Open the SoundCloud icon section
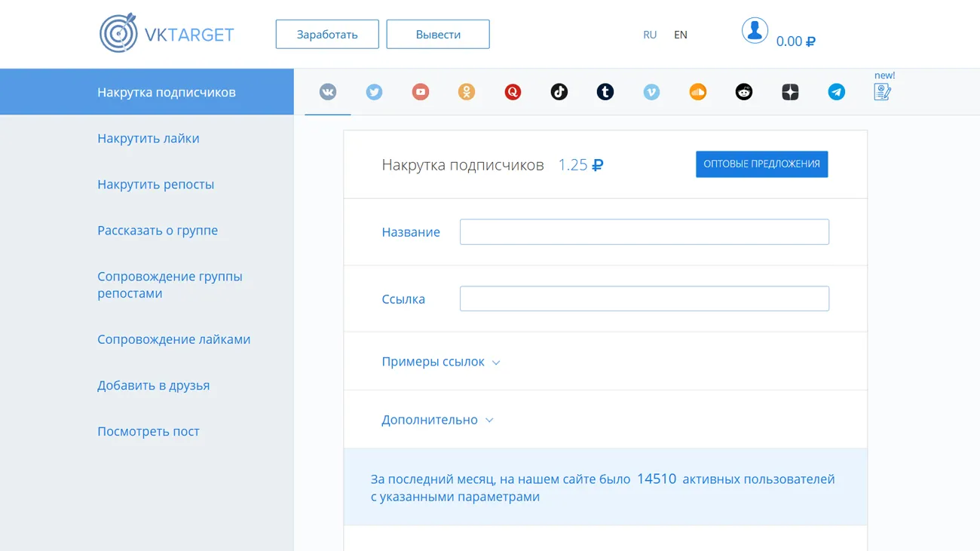Image resolution: width=980 pixels, height=551 pixels. pos(698,92)
